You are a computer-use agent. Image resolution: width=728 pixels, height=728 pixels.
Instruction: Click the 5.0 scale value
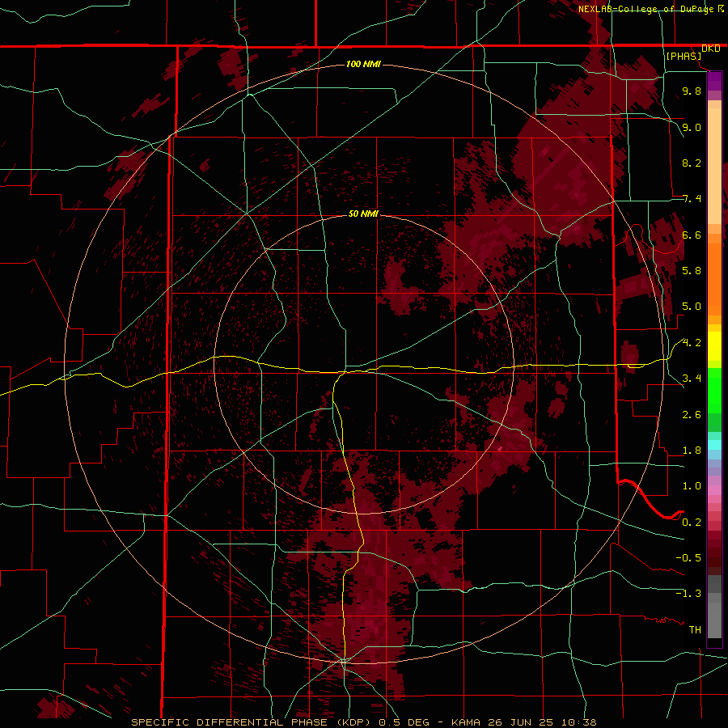[692, 307]
